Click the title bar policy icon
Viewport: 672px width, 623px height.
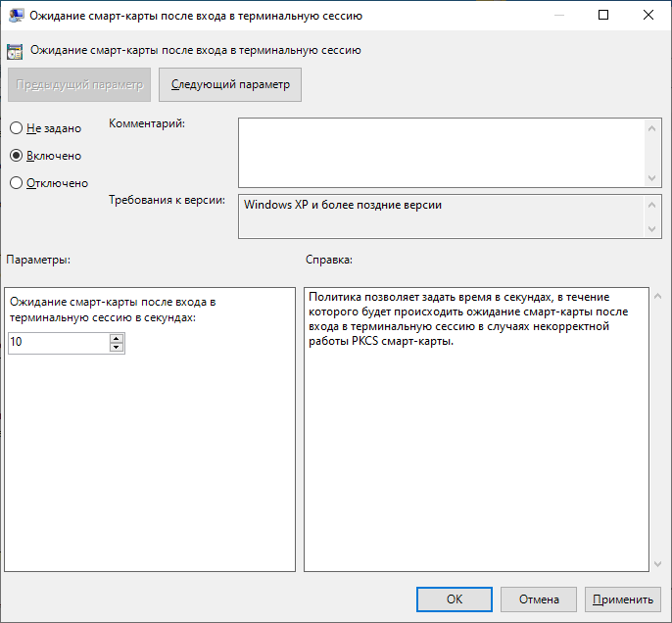(x=17, y=16)
